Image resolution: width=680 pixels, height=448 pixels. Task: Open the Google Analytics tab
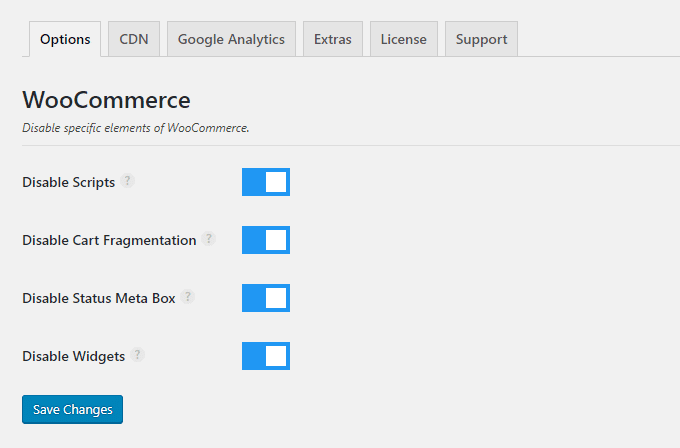pos(231,39)
